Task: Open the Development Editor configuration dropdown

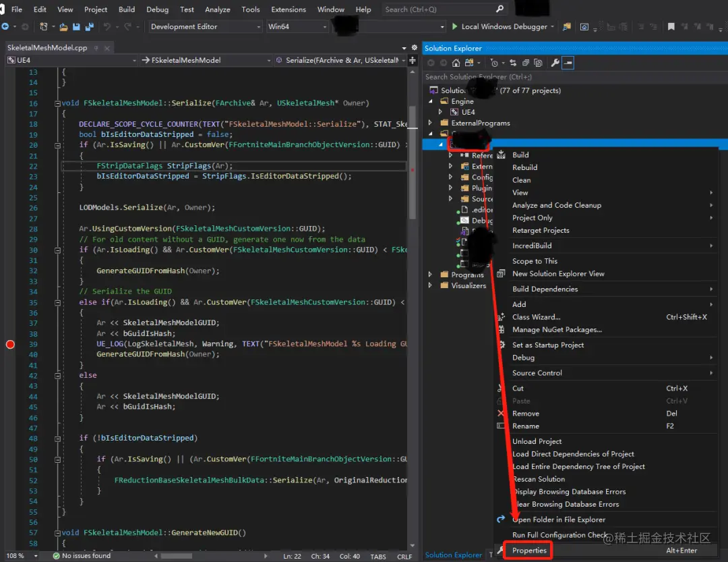Action: (206, 26)
